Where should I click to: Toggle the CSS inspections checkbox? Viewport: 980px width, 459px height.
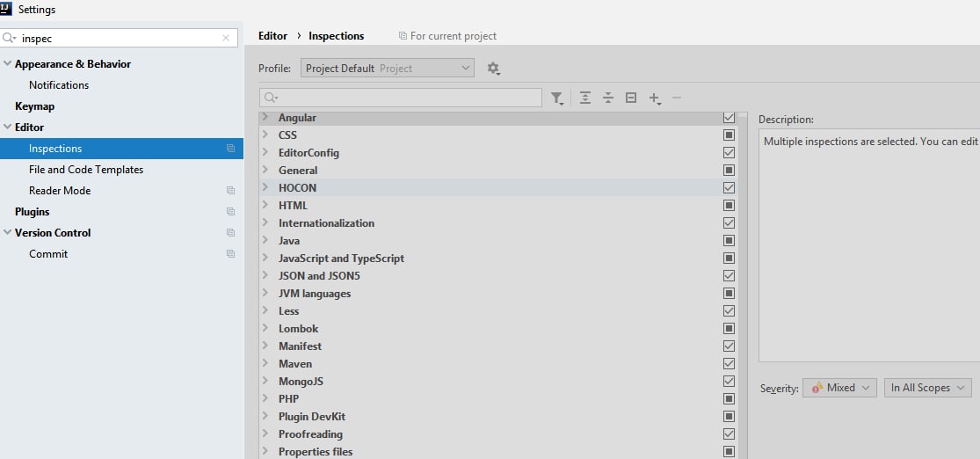(729, 135)
